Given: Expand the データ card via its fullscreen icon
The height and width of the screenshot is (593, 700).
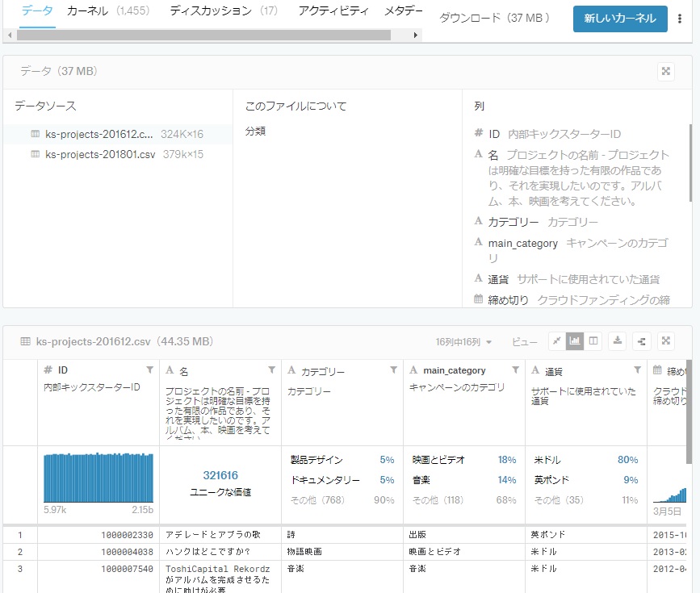Looking at the screenshot, I should 665,71.
